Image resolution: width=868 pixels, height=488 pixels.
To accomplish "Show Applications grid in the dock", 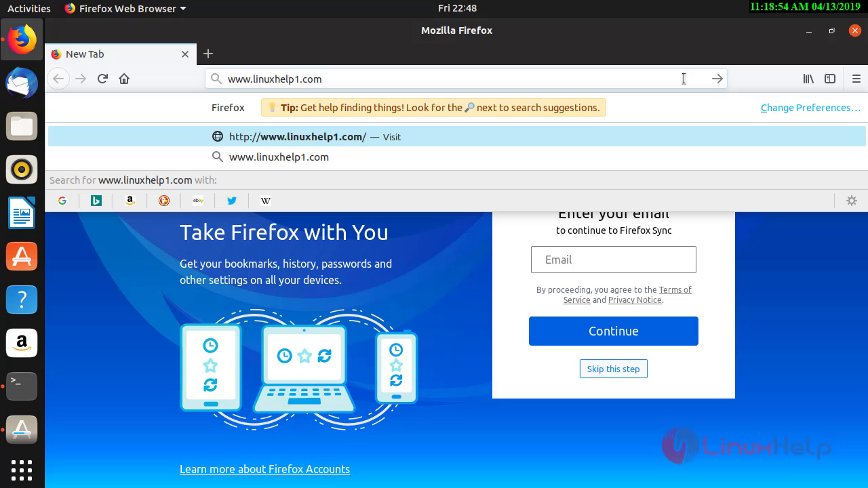I will [x=22, y=470].
